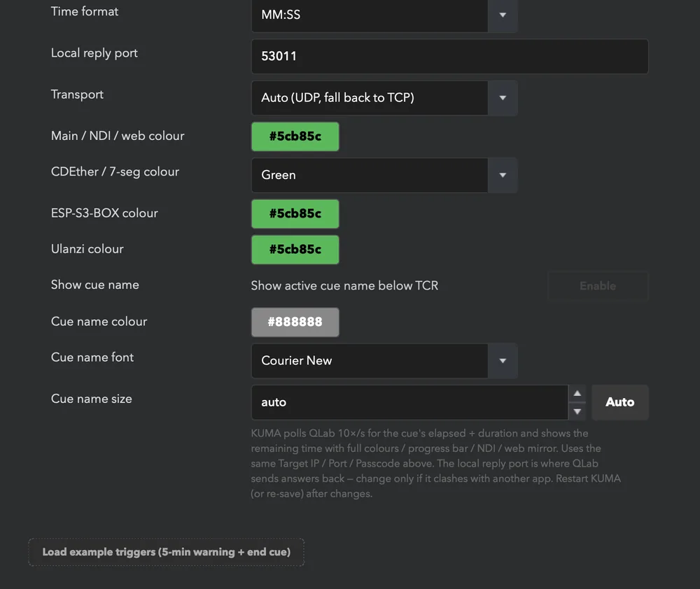Click the Show active cue name below TCR text
The height and width of the screenshot is (589, 700).
point(344,285)
